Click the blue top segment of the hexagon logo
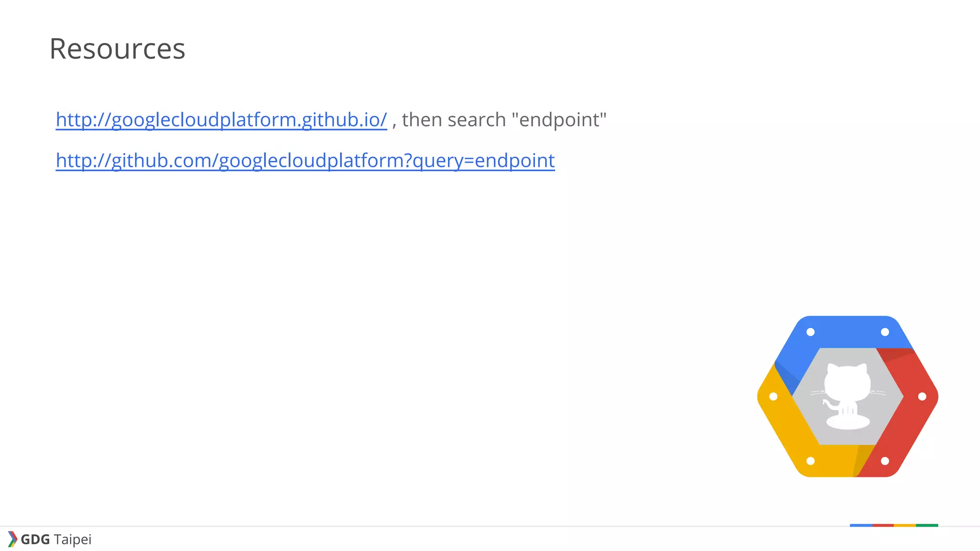This screenshot has width=980, height=551. (x=847, y=332)
